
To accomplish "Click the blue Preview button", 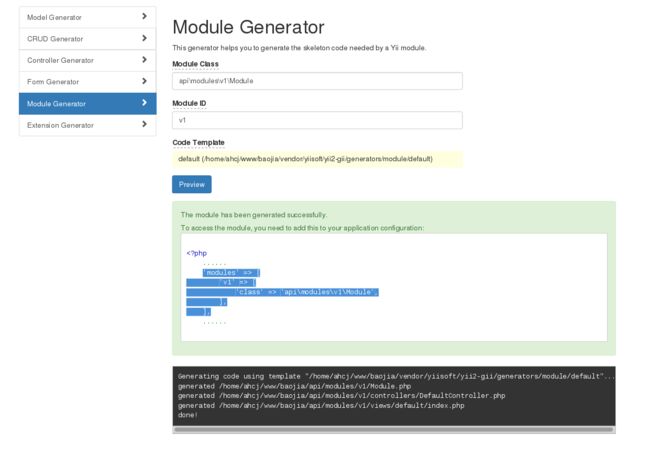I will 192,184.
